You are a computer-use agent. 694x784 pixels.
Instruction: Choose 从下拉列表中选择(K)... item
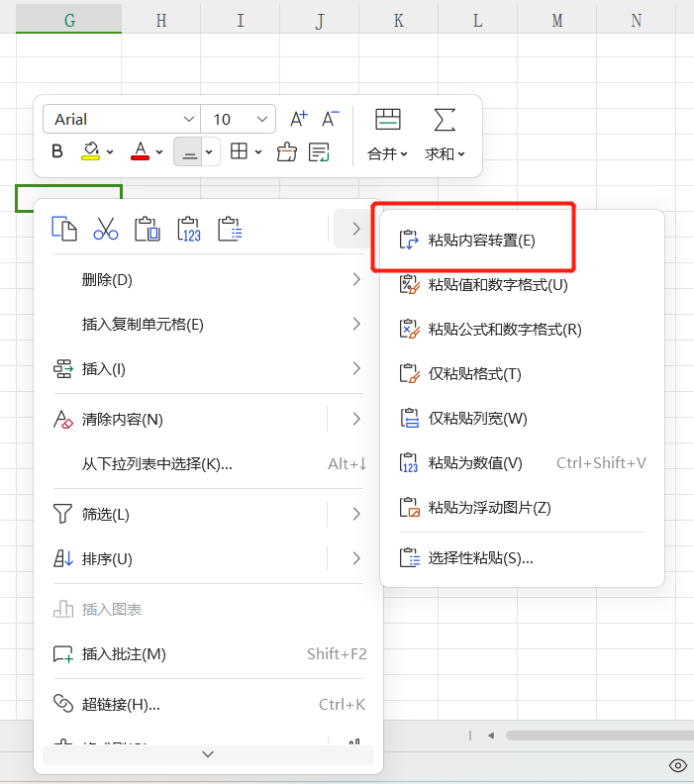pos(208,464)
